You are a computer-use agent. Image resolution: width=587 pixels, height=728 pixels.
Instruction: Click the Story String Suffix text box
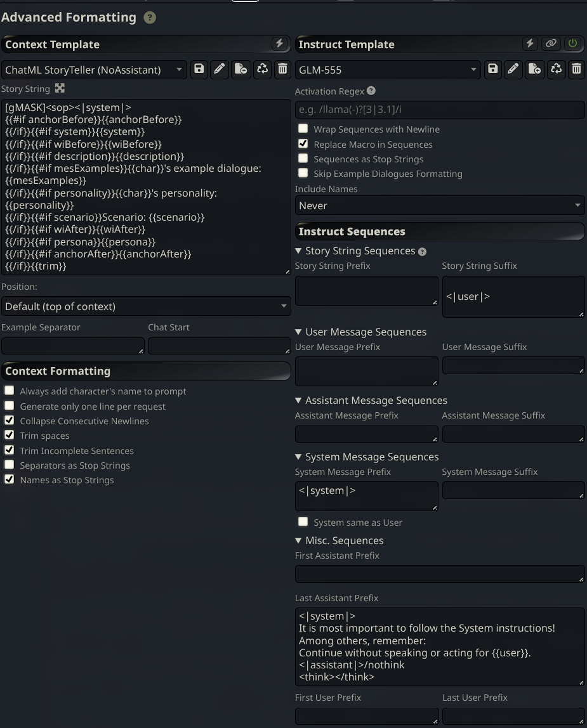pos(513,296)
